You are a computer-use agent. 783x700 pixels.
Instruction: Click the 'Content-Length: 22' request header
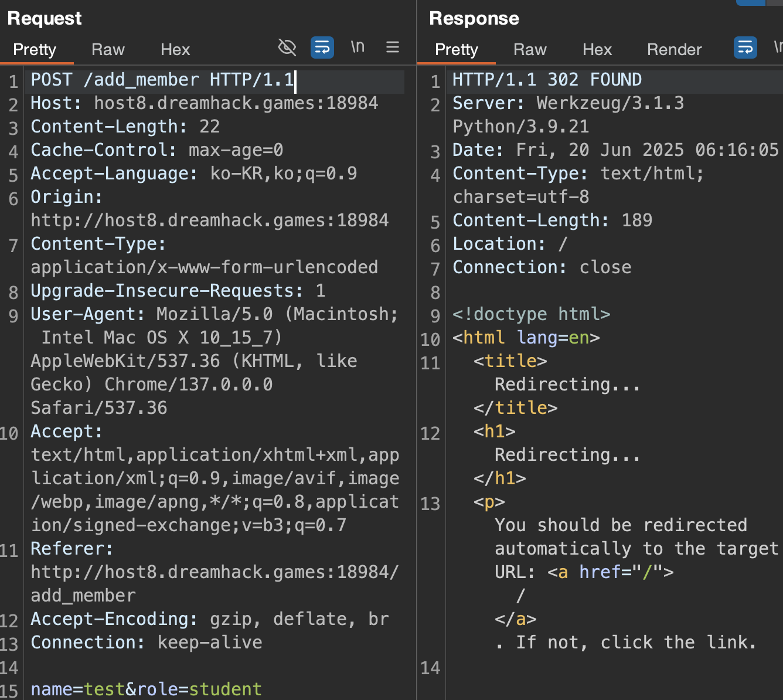(125, 127)
